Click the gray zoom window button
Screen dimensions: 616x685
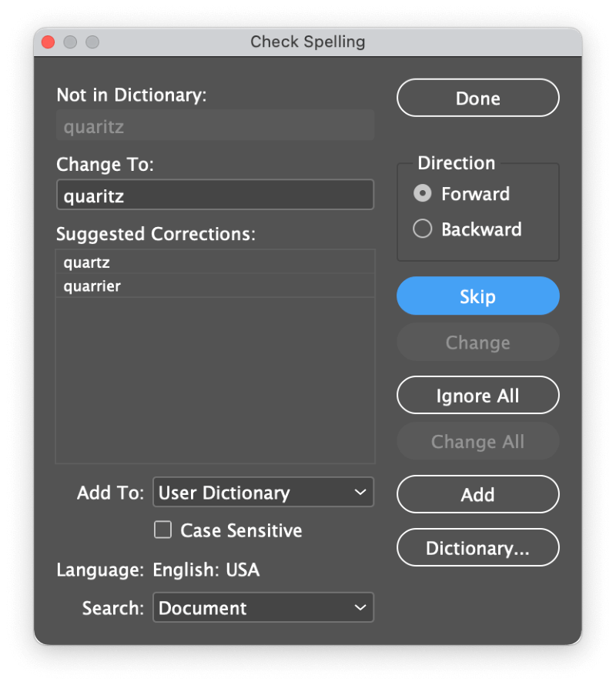tap(92, 42)
